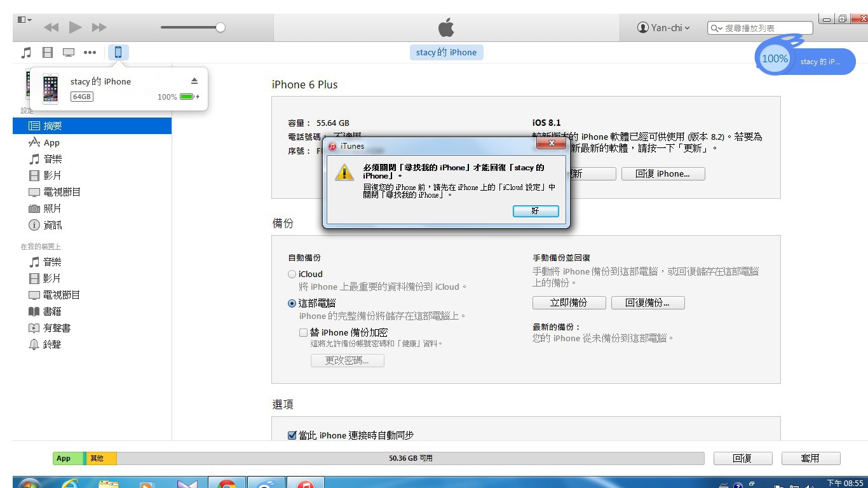The width and height of the screenshot is (868, 488).
Task: Click the iTunes icon in dialog title
Action: [x=332, y=146]
